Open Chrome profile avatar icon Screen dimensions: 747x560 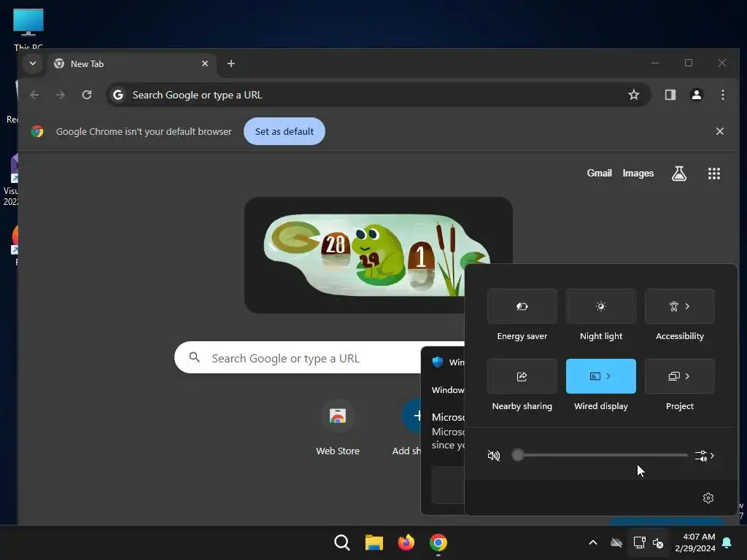point(697,95)
